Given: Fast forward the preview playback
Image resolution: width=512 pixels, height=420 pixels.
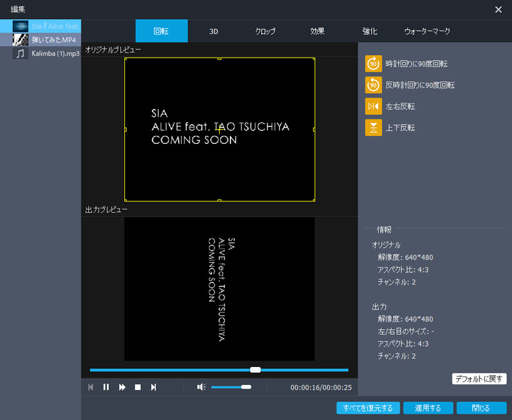Looking at the screenshot, I should pos(122,387).
